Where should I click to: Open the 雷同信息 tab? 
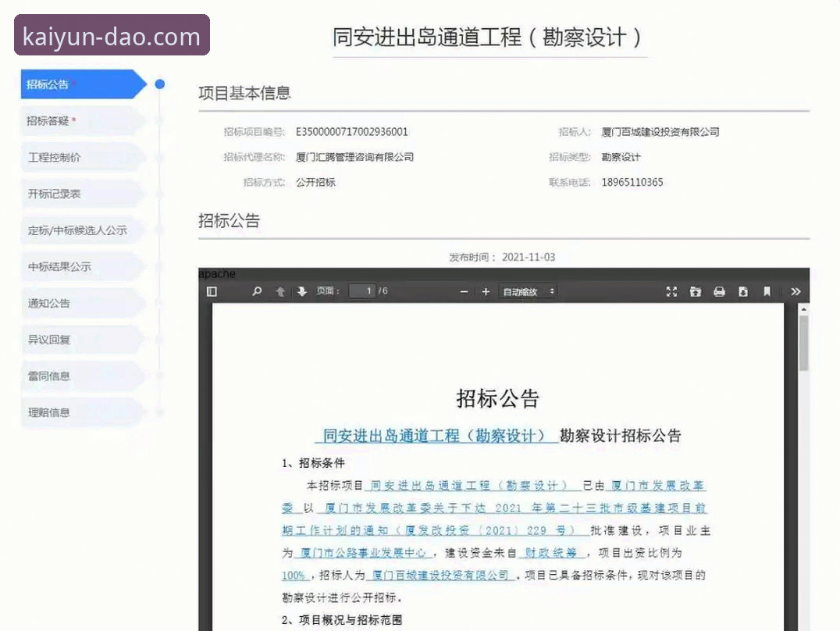(x=84, y=376)
